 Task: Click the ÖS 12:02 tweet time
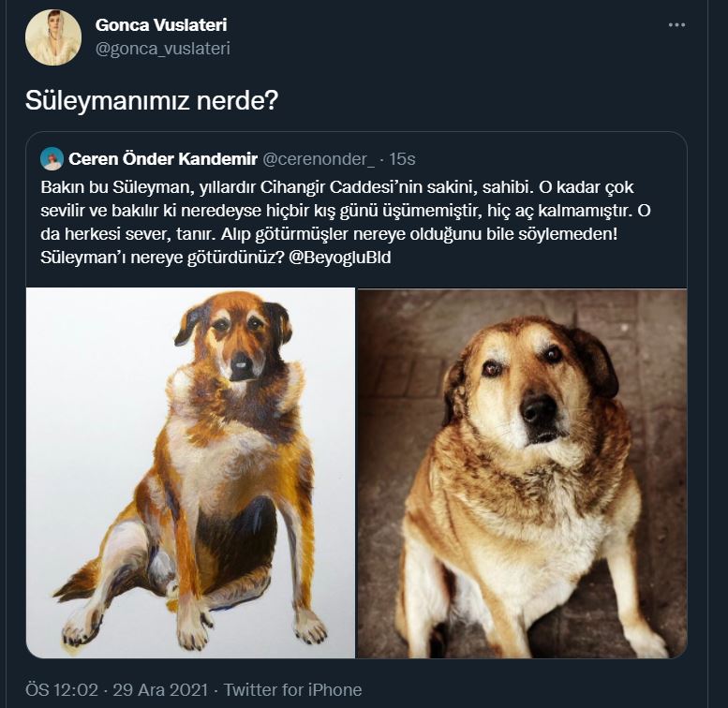(62, 689)
